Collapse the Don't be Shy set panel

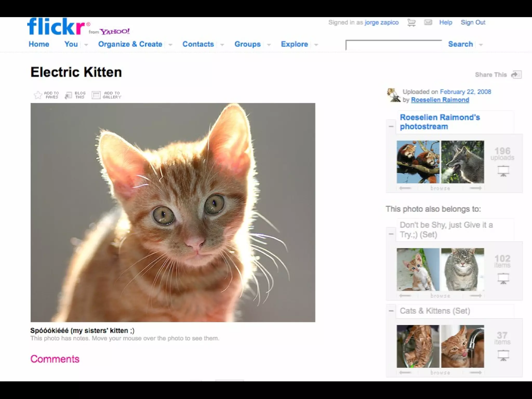[x=391, y=234]
